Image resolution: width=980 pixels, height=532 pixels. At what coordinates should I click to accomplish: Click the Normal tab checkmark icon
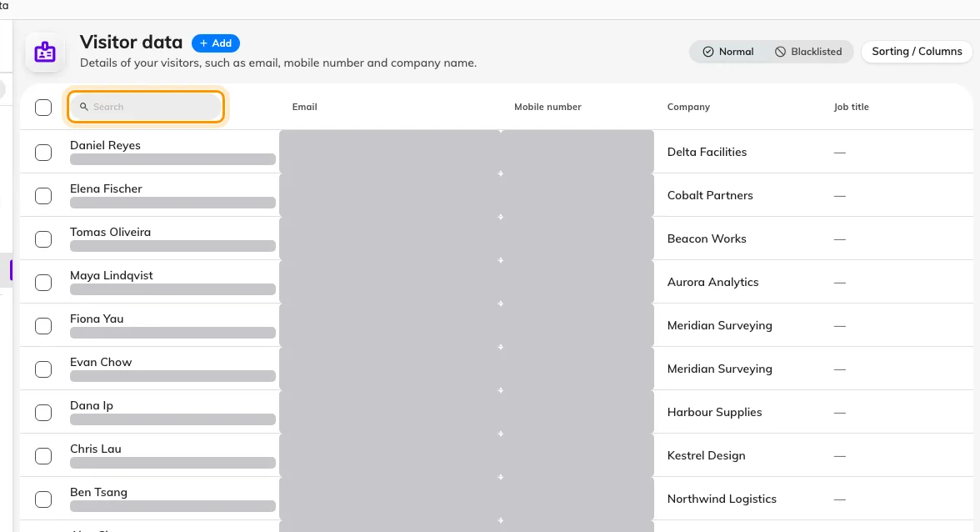coord(708,52)
